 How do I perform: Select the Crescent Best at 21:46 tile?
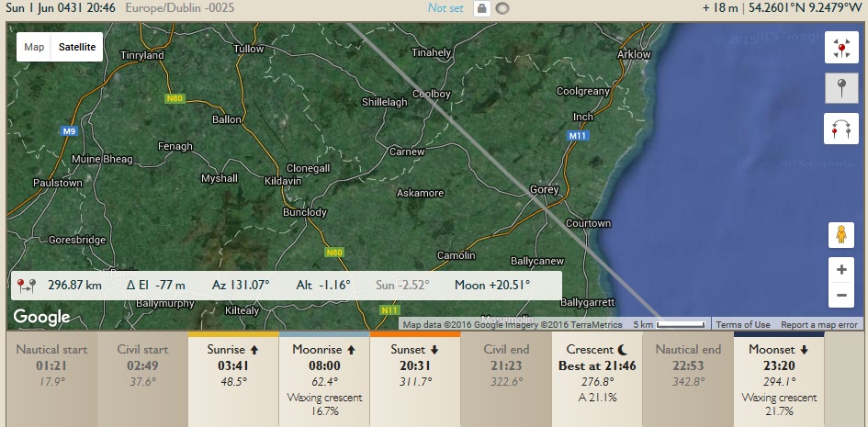(596, 378)
